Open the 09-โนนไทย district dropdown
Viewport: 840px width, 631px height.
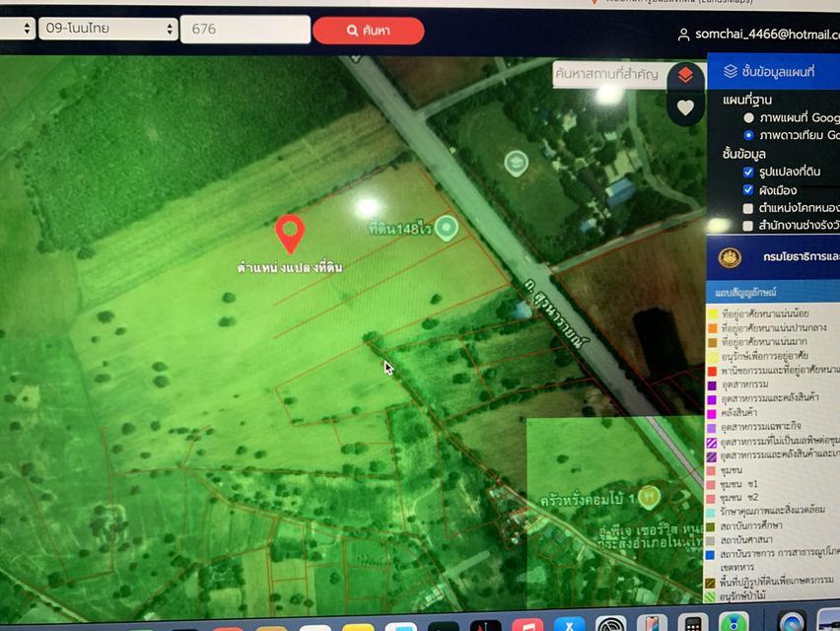point(107,29)
